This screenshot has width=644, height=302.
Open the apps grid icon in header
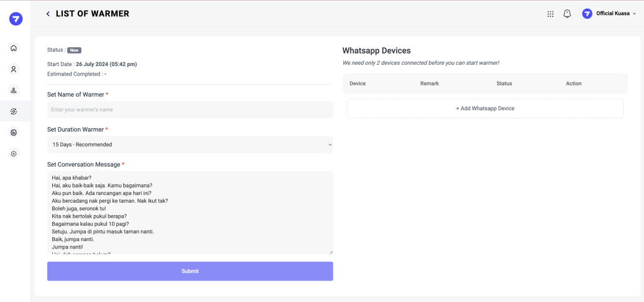550,14
